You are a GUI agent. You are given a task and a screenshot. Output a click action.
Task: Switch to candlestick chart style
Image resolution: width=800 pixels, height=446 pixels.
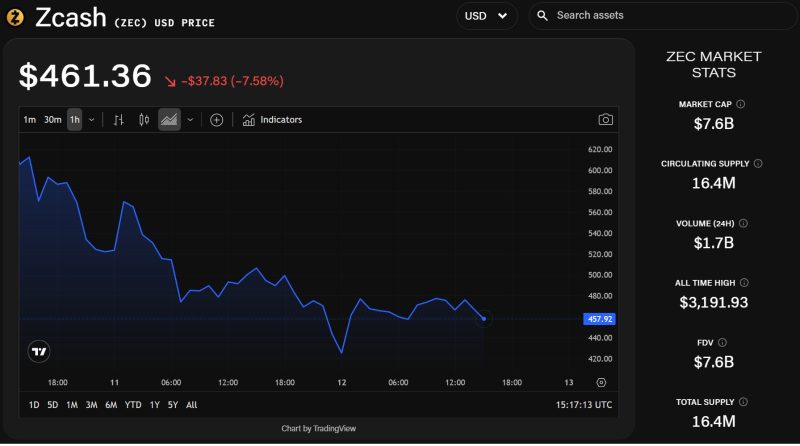(144, 120)
